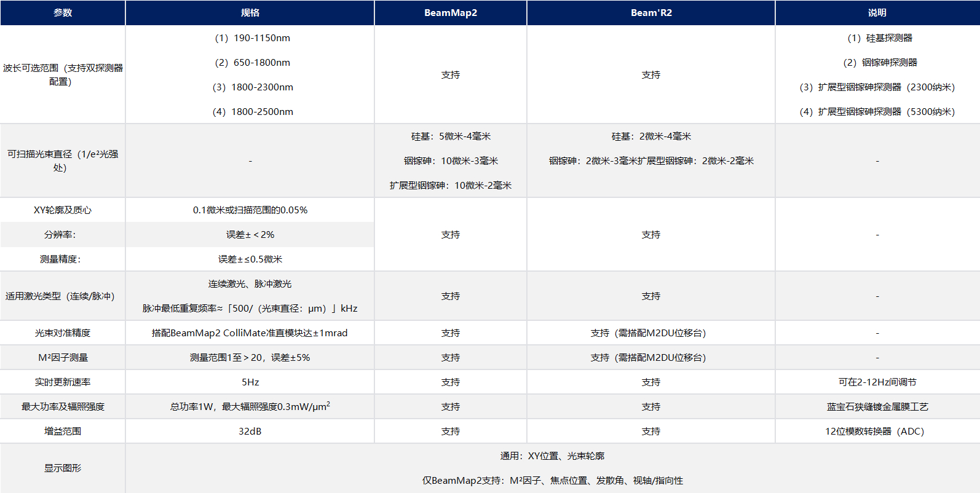Select the Beam'R2 column header

651,13
